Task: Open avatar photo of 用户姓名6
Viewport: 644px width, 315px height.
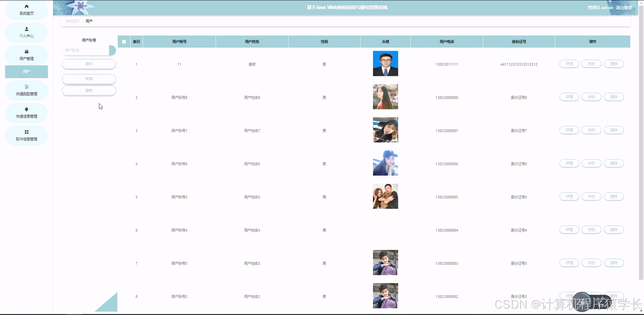Action: (385, 163)
